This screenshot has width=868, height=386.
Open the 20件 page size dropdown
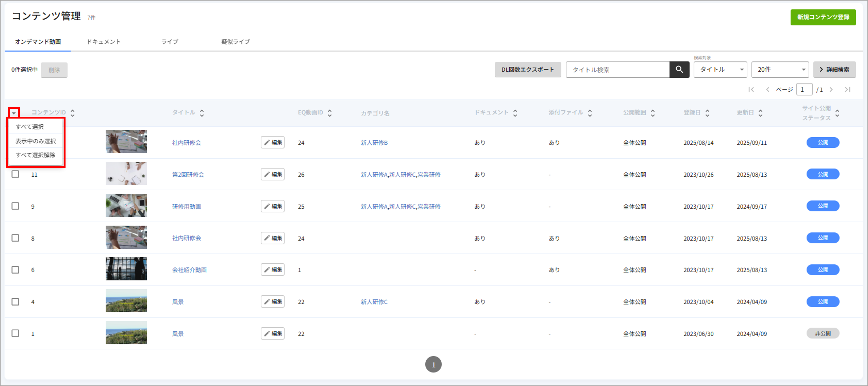pos(780,70)
